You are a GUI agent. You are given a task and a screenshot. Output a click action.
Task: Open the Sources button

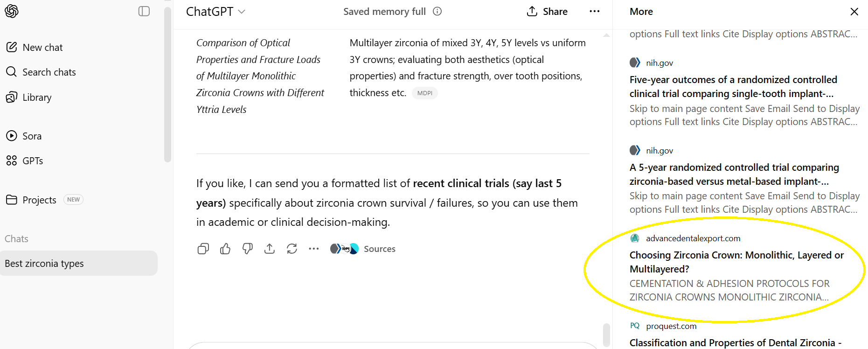[x=363, y=249]
